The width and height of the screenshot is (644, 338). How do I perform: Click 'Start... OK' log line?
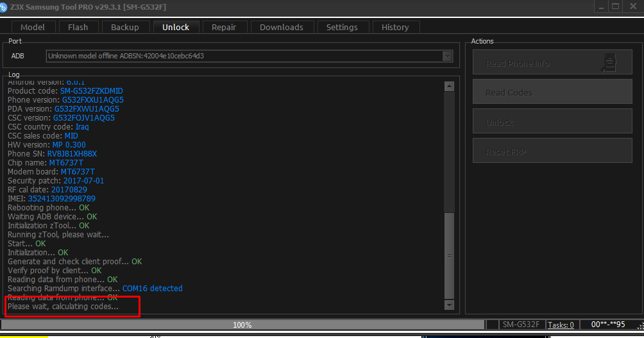pyautogui.click(x=27, y=244)
